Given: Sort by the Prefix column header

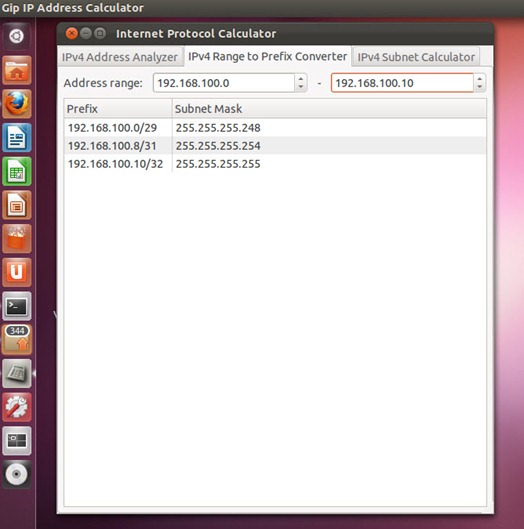Looking at the screenshot, I should pos(118,109).
